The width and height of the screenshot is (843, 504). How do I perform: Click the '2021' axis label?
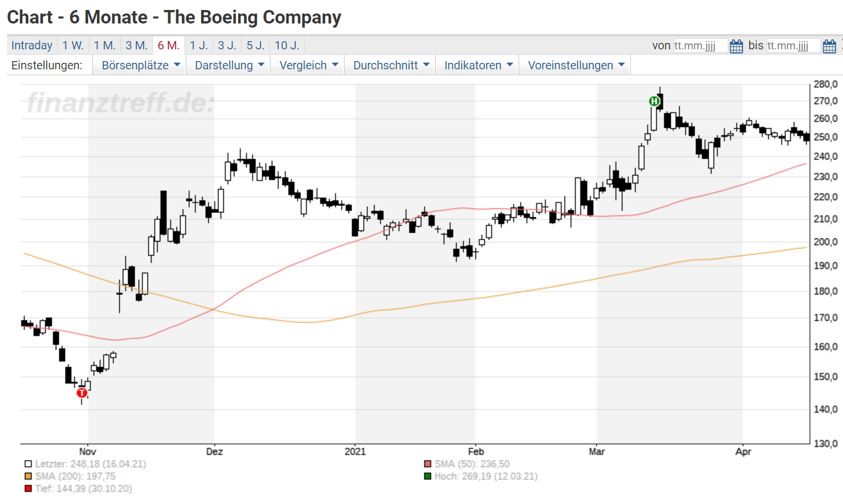(355, 452)
